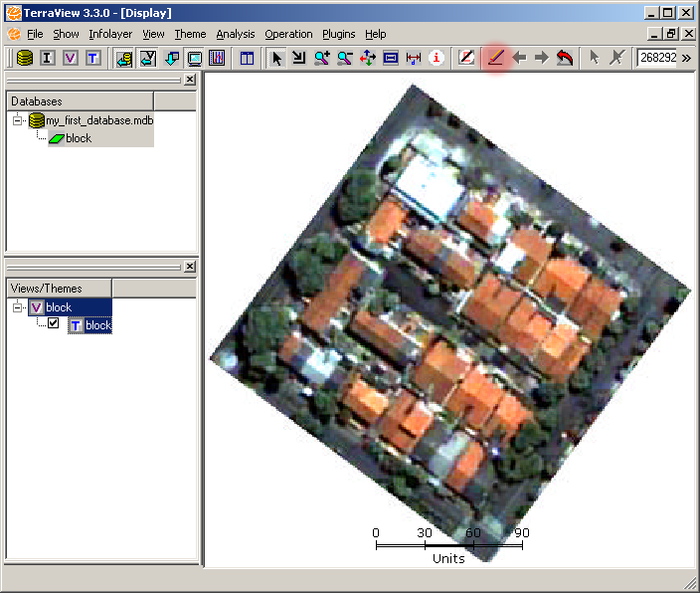The height and width of the screenshot is (593, 700).
Task: Select the zoom in tool
Action: click(x=321, y=58)
